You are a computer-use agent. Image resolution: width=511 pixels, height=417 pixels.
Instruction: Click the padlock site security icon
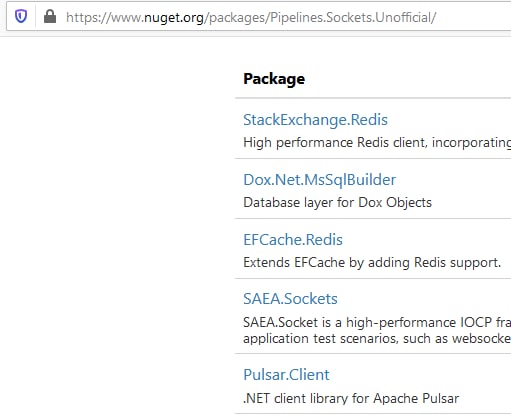click(50, 17)
